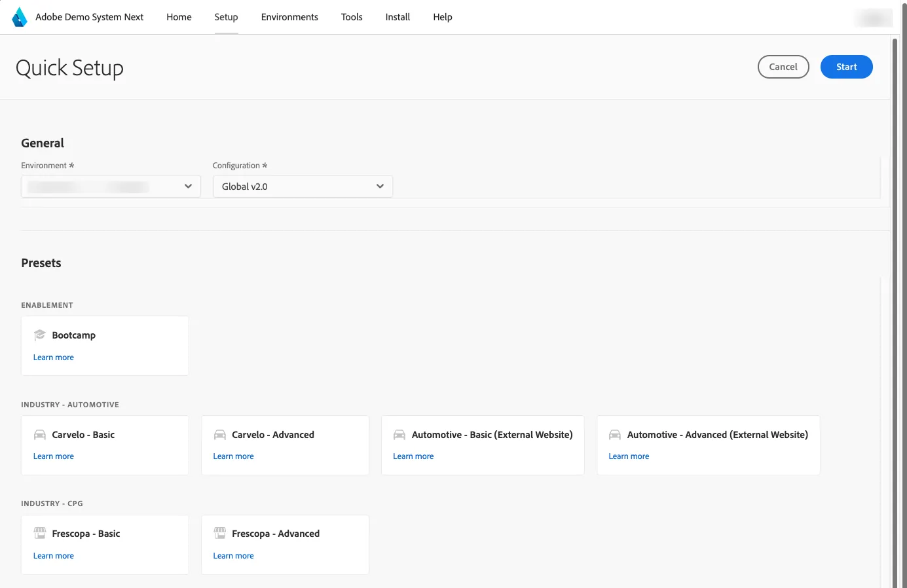The width and height of the screenshot is (907, 588).
Task: Click the Automotive - Advanced car icon
Action: click(615, 435)
